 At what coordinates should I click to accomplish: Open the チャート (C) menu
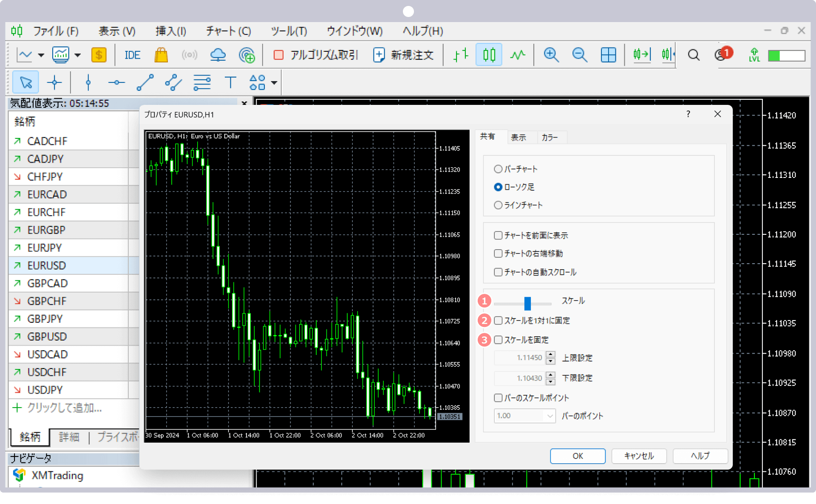(x=228, y=31)
